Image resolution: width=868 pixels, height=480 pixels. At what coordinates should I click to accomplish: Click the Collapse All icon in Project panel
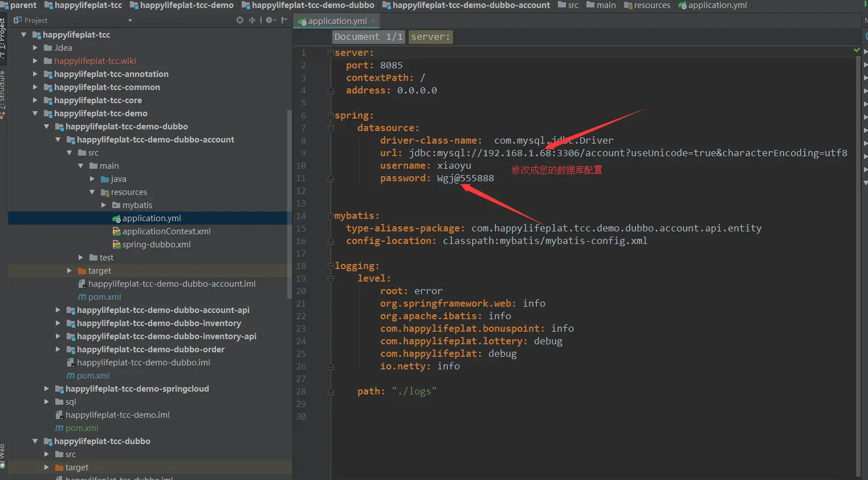tap(252, 20)
